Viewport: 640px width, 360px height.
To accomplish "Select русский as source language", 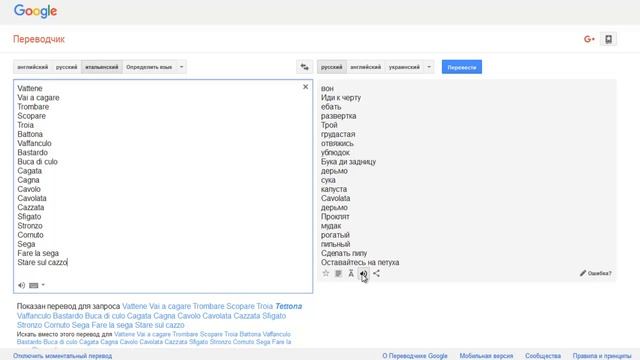I will point(67,67).
